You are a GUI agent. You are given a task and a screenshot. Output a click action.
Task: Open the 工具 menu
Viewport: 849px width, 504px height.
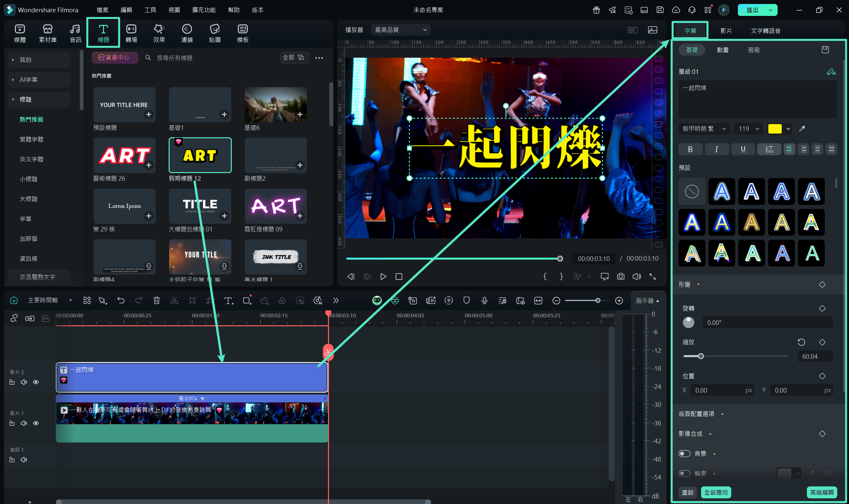(x=150, y=10)
